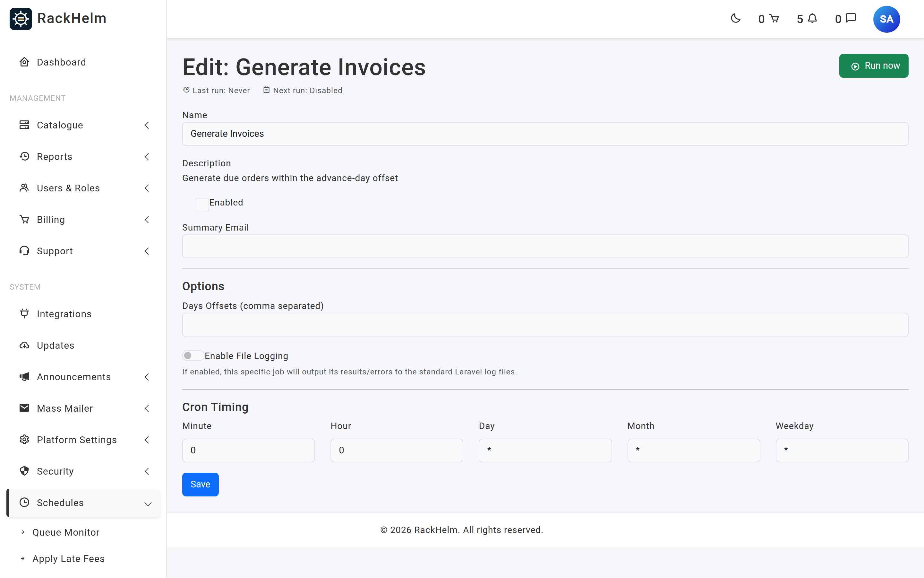Image resolution: width=924 pixels, height=578 pixels.
Task: Toggle dark mode moon icon
Action: 735,18
